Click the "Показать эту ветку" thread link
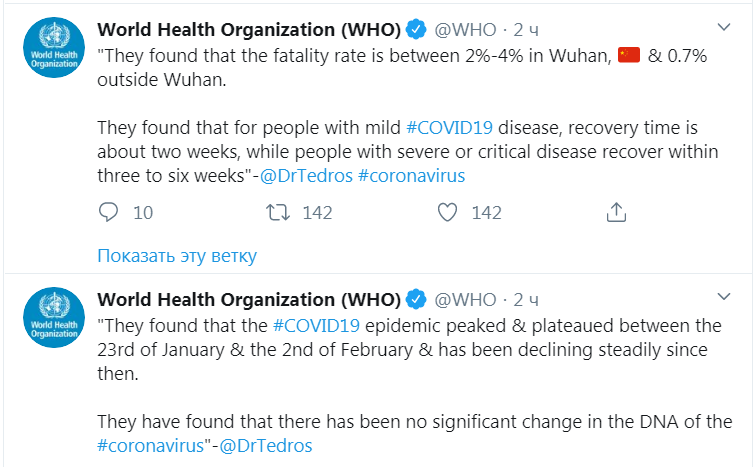Image resolution: width=755 pixels, height=467 pixels. [x=177, y=255]
